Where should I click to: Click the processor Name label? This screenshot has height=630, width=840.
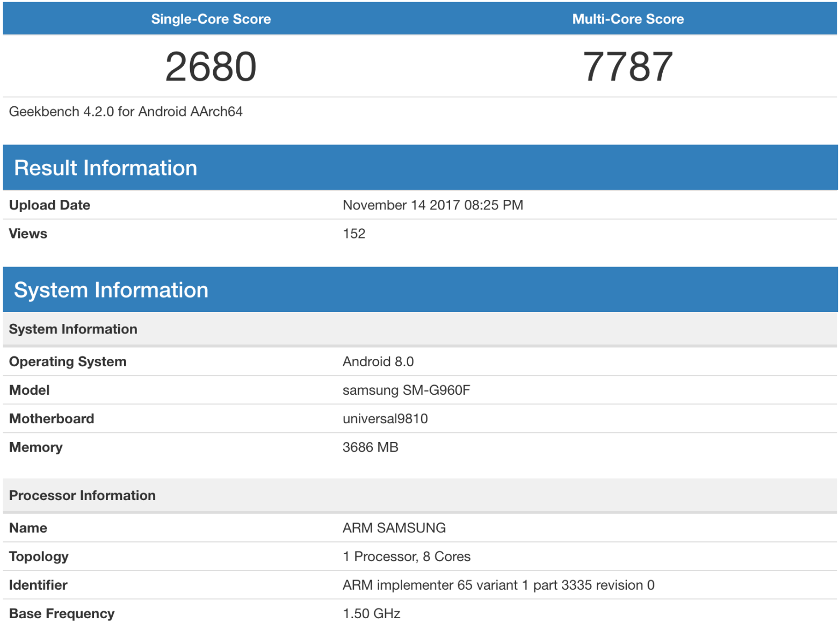(x=28, y=528)
